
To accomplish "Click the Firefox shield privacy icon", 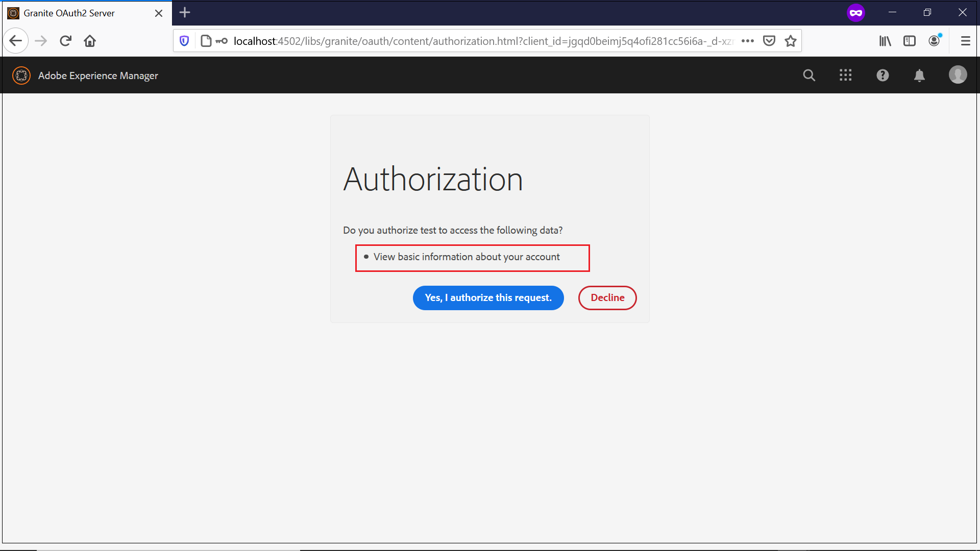I will (x=185, y=41).
